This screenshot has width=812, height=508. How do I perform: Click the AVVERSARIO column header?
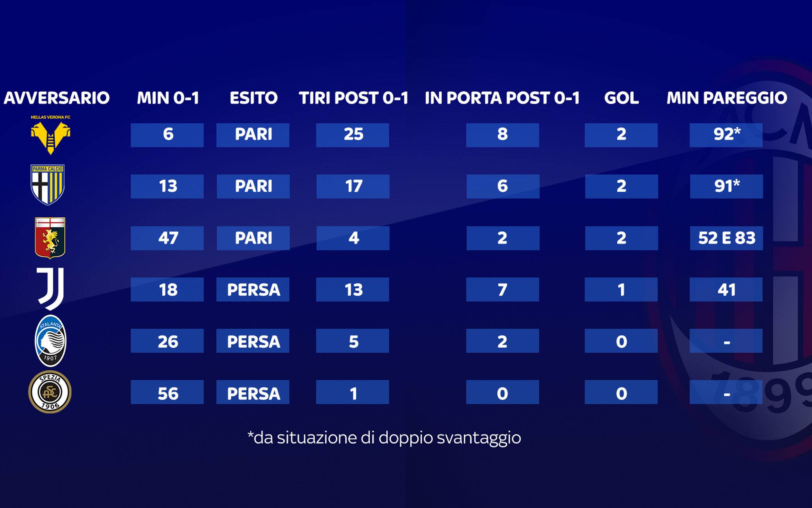click(x=57, y=98)
